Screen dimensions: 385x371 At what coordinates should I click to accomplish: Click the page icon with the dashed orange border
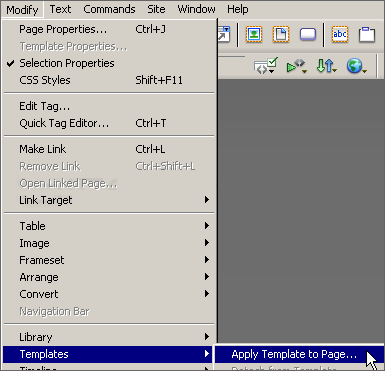(281, 34)
